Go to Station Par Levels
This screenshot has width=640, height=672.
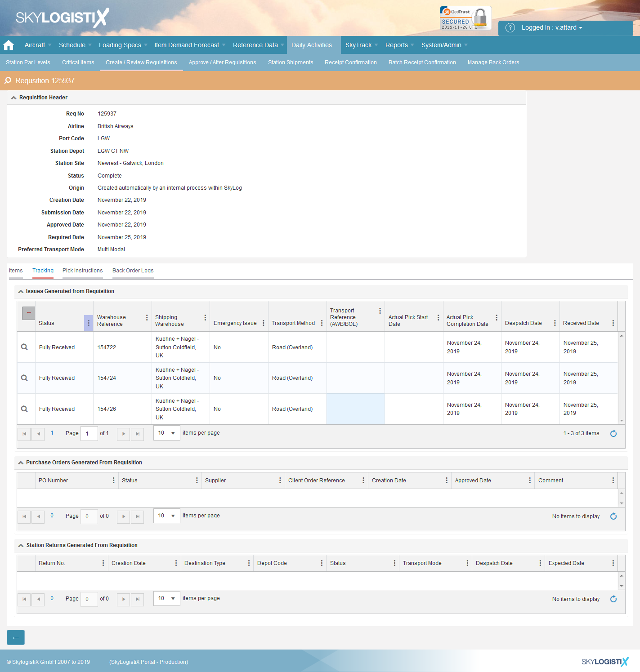[x=28, y=62]
